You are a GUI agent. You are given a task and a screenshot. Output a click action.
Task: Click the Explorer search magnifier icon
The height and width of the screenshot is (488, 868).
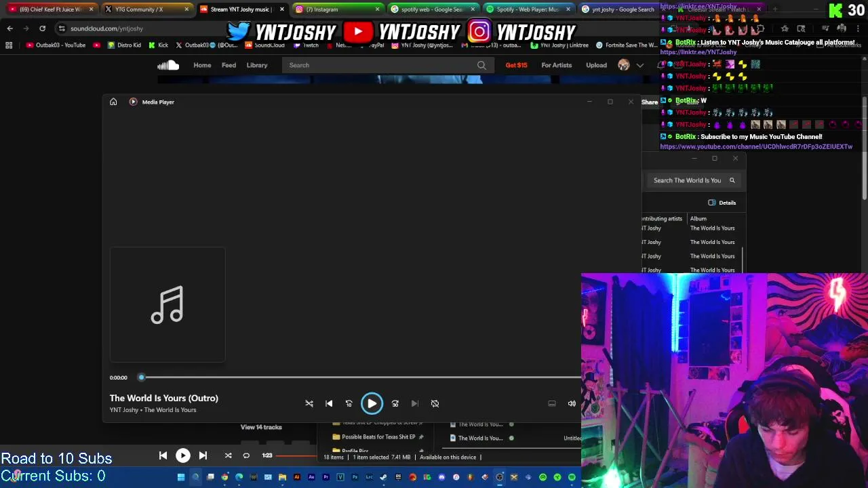coord(732,180)
